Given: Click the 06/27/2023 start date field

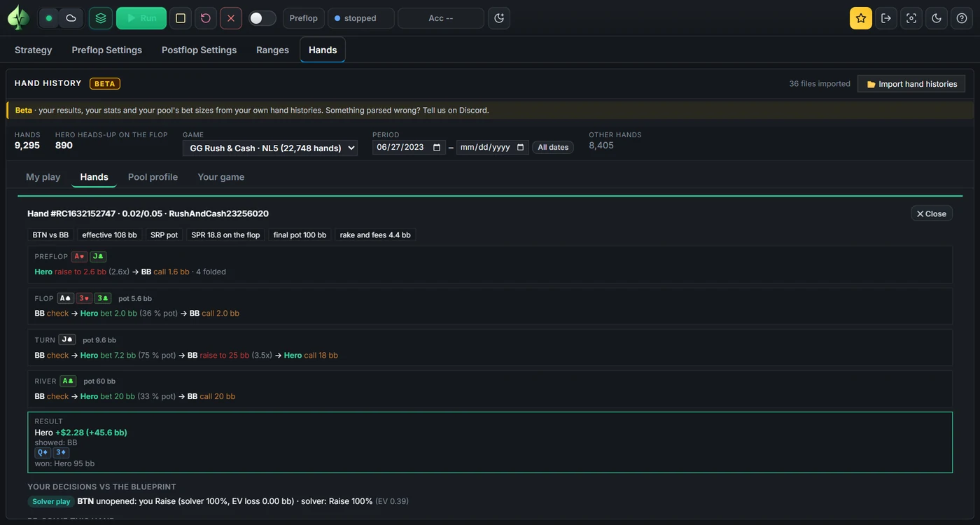Looking at the screenshot, I should point(409,147).
